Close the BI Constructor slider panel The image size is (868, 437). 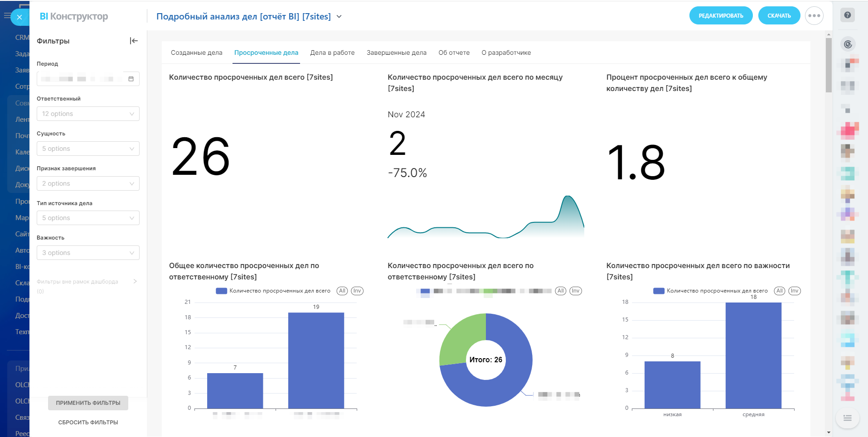[19, 17]
